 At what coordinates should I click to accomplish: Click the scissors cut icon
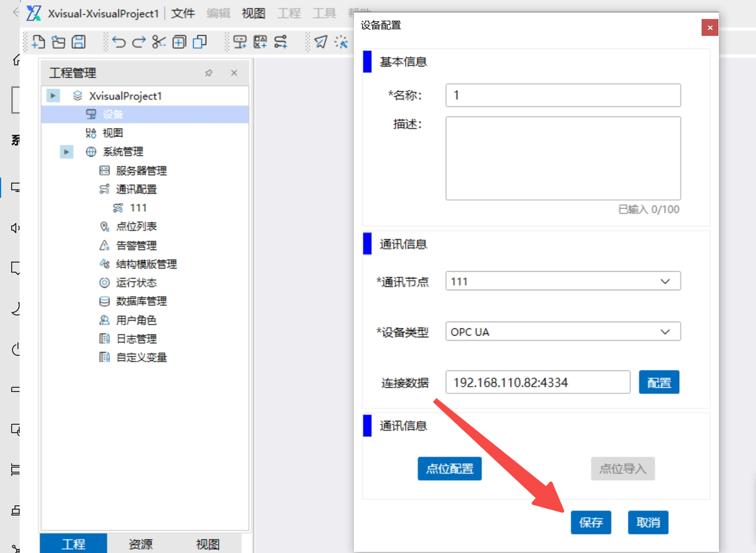(159, 42)
